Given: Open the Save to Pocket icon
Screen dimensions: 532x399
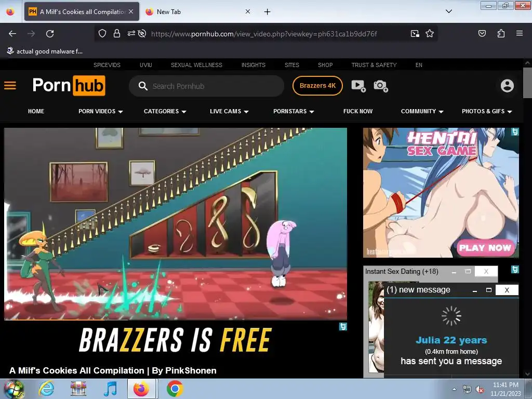Looking at the screenshot, I should [x=482, y=33].
